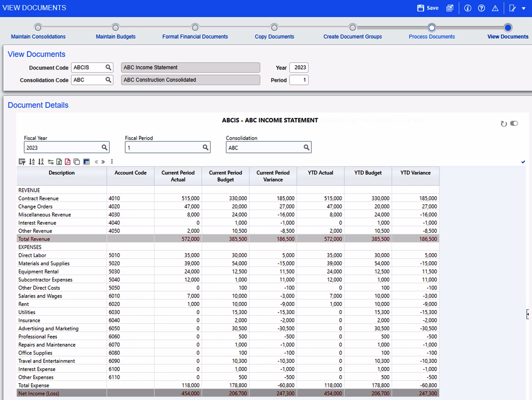Click the help question mark icon
The width and height of the screenshot is (532, 400).
[482, 8]
